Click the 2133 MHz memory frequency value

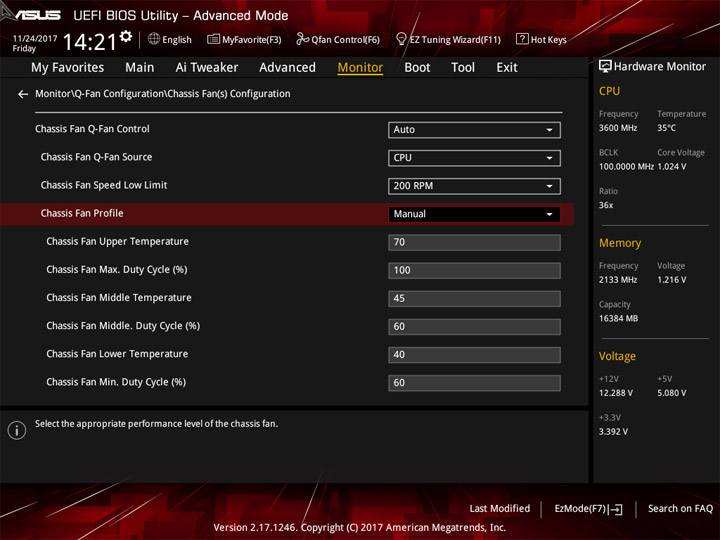pyautogui.click(x=618, y=280)
